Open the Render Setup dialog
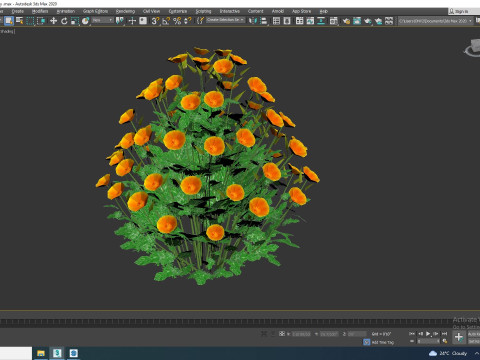Screen dimensions: 480x360 (x=346, y=21)
